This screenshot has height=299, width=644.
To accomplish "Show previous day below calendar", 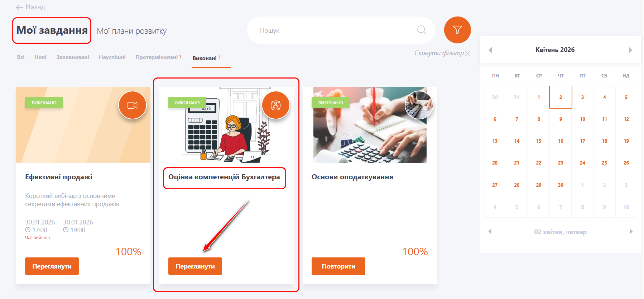I will point(490,232).
